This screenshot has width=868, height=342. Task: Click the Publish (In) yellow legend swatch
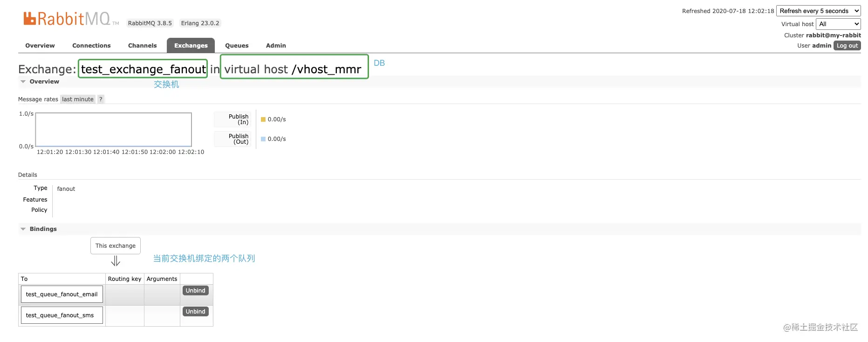[x=263, y=119]
